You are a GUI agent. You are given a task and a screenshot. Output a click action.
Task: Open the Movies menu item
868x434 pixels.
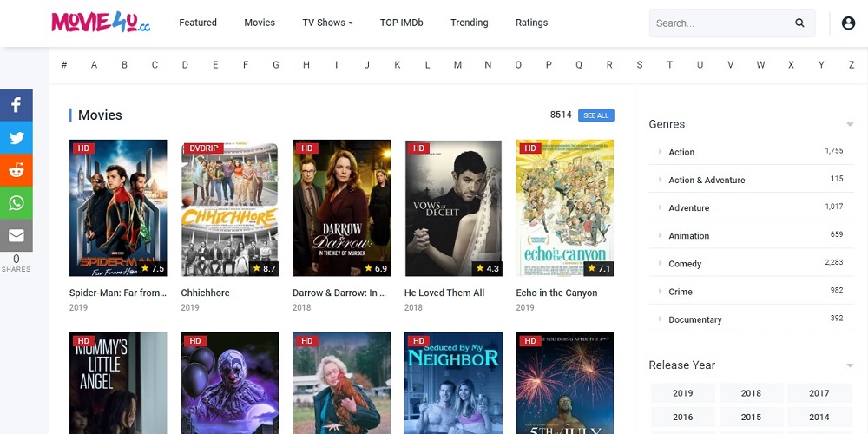click(x=260, y=23)
